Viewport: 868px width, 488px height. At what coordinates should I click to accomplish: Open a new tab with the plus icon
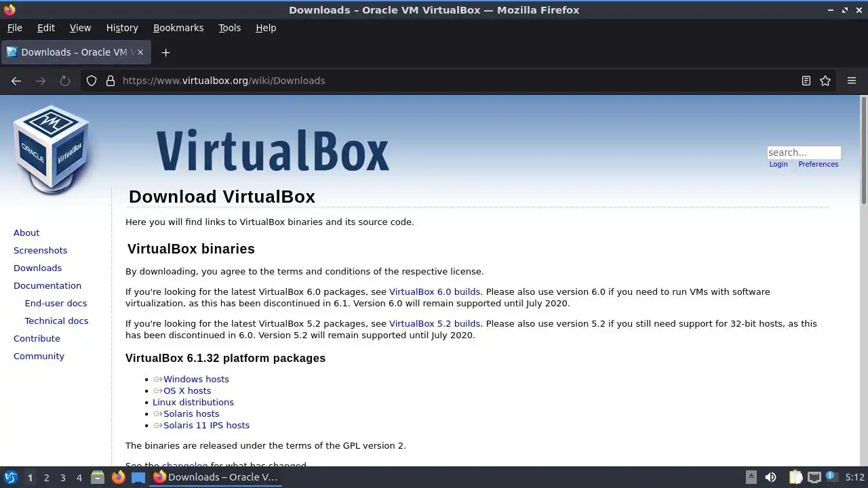(x=165, y=52)
